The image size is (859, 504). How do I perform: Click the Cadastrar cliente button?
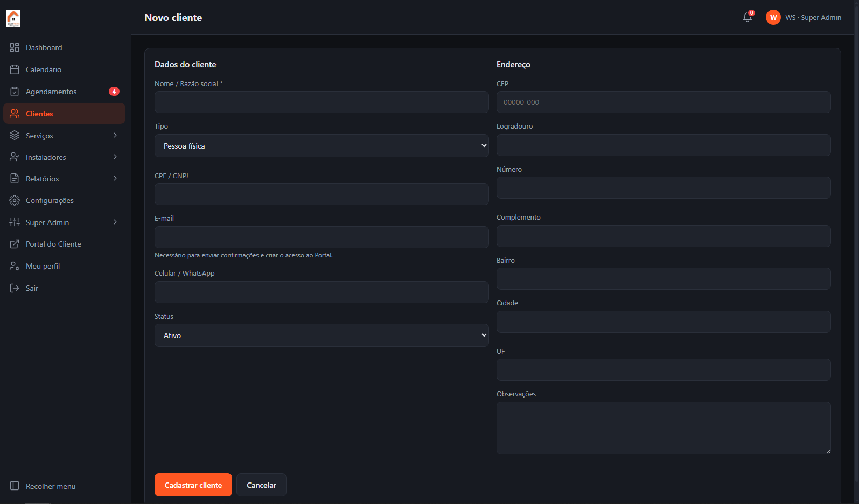pos(193,485)
